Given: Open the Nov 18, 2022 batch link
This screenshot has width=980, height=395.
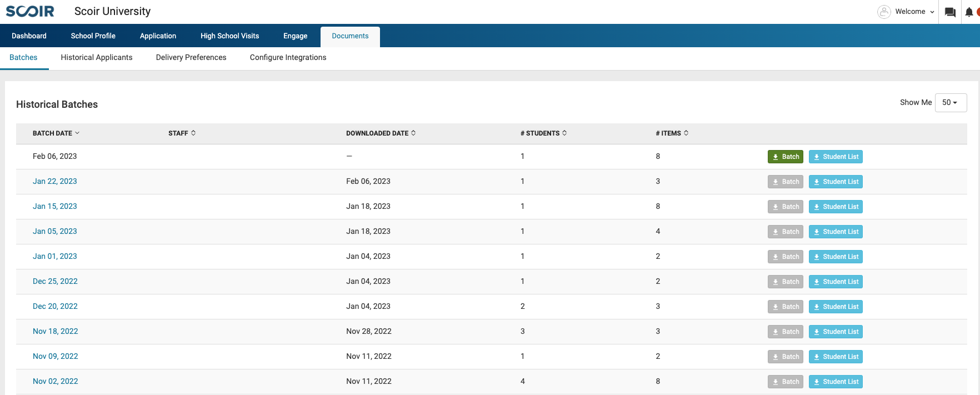Looking at the screenshot, I should pyautogui.click(x=56, y=331).
